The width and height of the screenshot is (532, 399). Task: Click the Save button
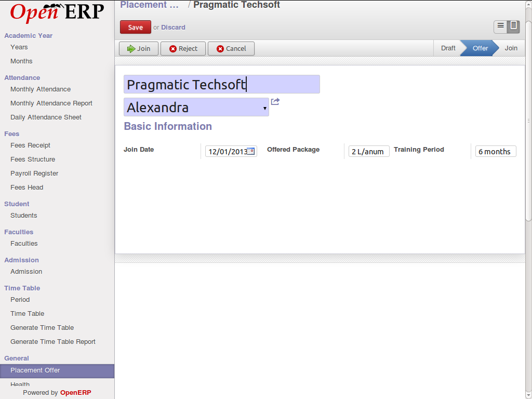[136, 27]
